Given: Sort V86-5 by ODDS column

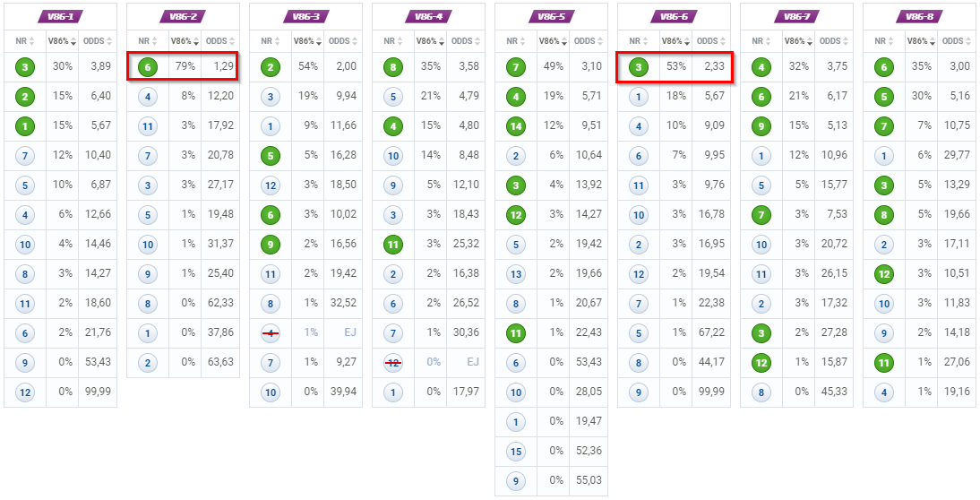Looking at the screenshot, I should pos(589,41).
